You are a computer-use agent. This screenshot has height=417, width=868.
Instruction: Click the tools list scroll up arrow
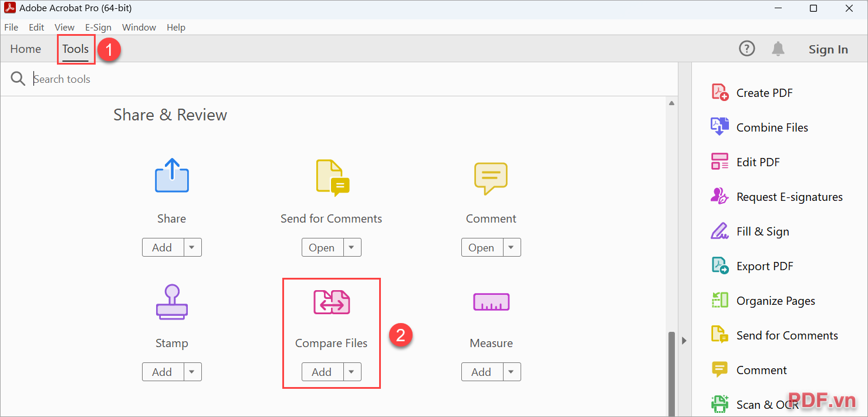tap(672, 103)
